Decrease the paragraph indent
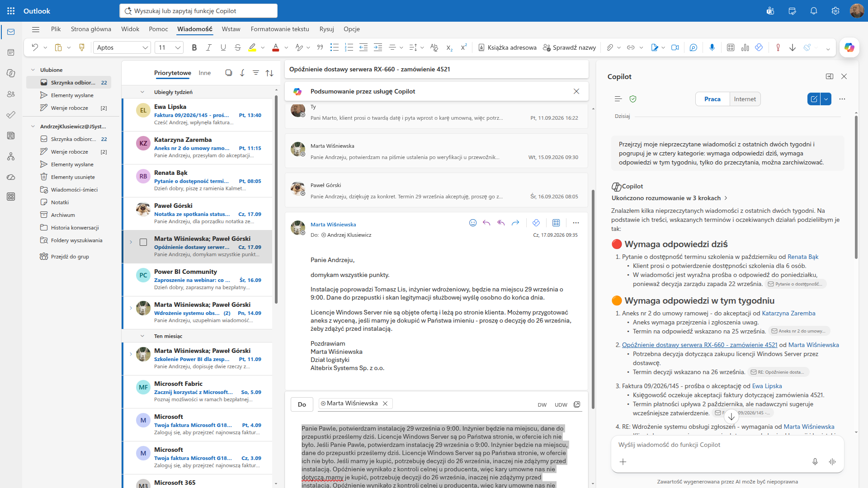The image size is (868, 488). [x=363, y=47]
